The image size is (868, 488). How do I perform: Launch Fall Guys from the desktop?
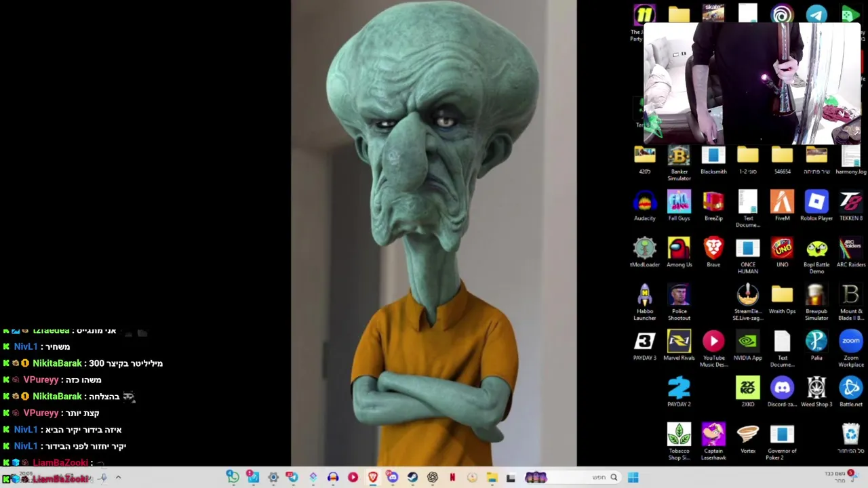(x=679, y=206)
